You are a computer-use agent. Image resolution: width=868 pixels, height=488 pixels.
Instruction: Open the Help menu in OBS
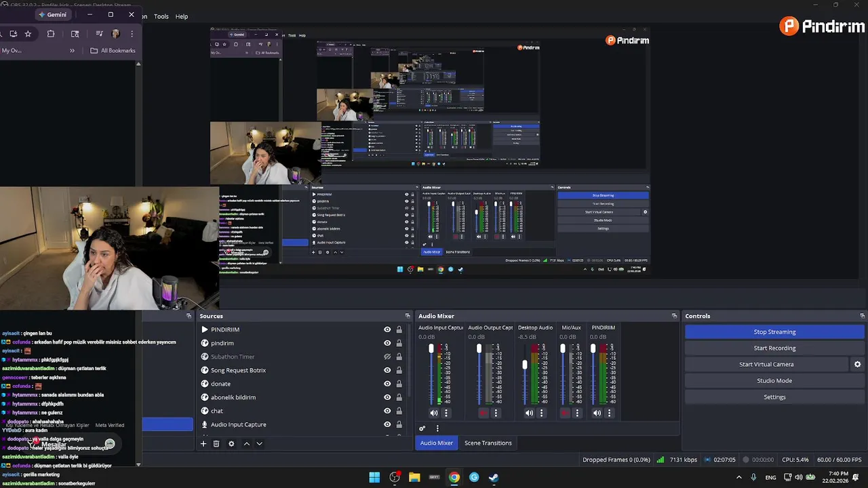[182, 16]
